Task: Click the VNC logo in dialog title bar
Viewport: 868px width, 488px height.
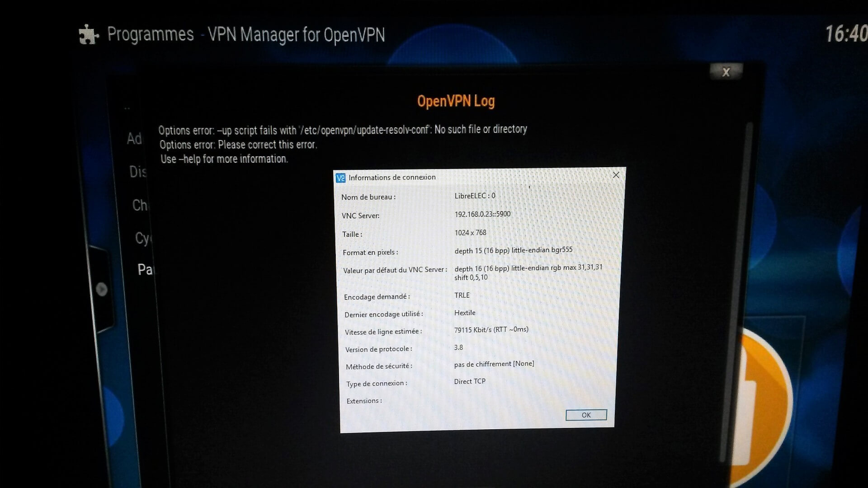Action: click(341, 178)
